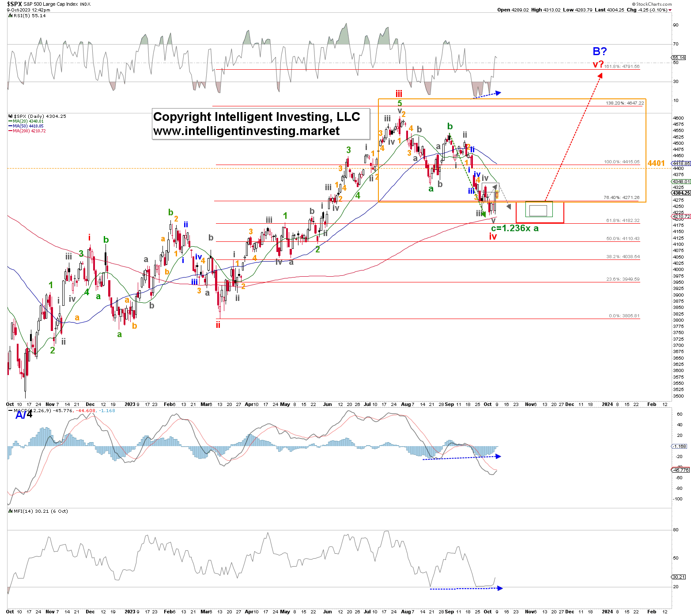Select the 50.0%: 4110.43 Fibonacci label
This screenshot has width=691, height=616.
623,238
